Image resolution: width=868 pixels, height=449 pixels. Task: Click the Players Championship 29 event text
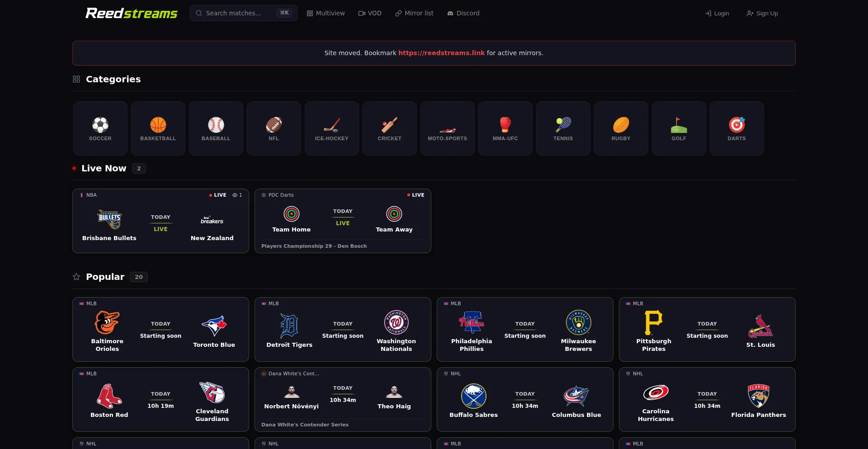(314, 246)
